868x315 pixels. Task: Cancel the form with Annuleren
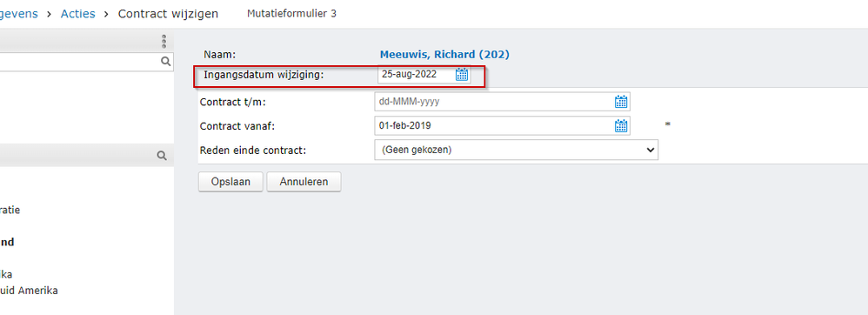coord(304,182)
